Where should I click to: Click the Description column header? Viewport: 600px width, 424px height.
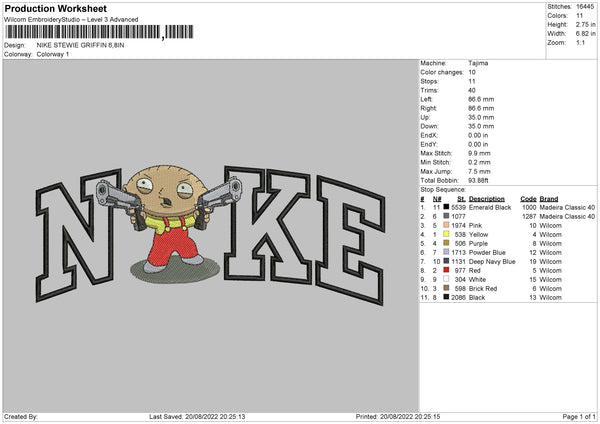click(487, 199)
